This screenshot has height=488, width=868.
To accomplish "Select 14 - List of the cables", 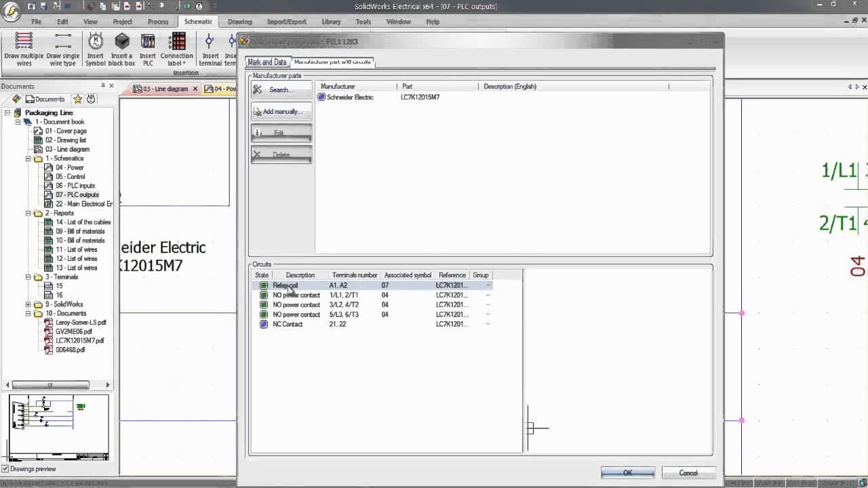I will click(x=83, y=222).
